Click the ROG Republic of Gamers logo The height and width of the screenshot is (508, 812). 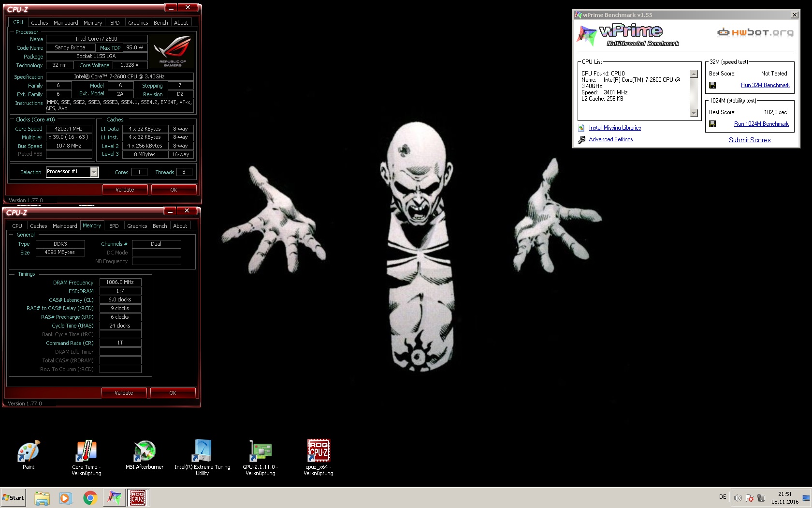(173, 52)
